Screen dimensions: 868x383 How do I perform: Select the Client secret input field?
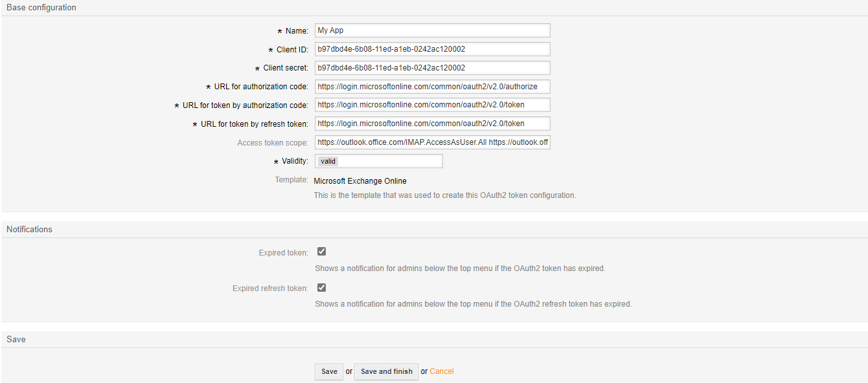[432, 67]
